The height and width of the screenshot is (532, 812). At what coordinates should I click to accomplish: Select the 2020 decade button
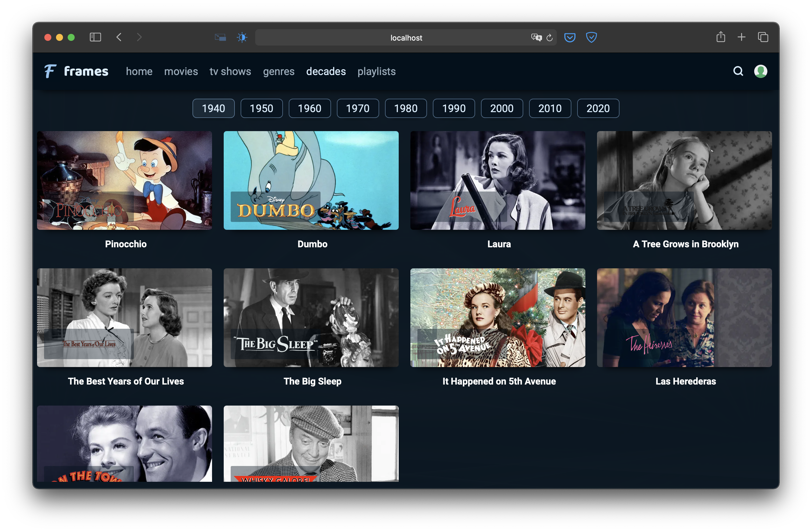tap(598, 108)
